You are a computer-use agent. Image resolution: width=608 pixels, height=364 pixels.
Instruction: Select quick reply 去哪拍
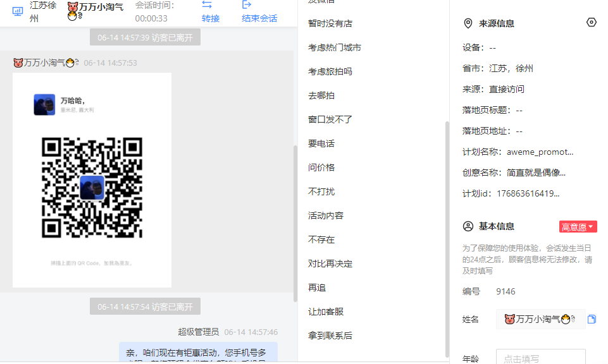pyautogui.click(x=321, y=95)
